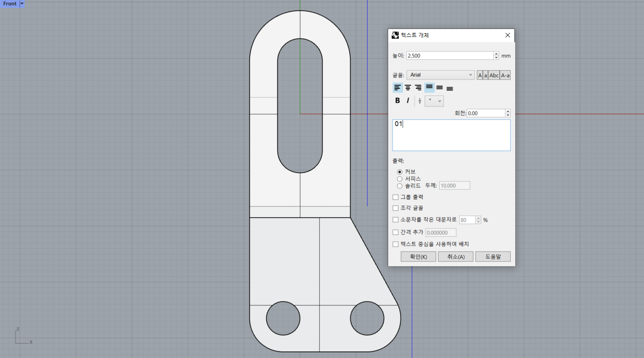
Task: Enable 소문자를 작은 대문자로 checkbox
Action: tap(396, 220)
